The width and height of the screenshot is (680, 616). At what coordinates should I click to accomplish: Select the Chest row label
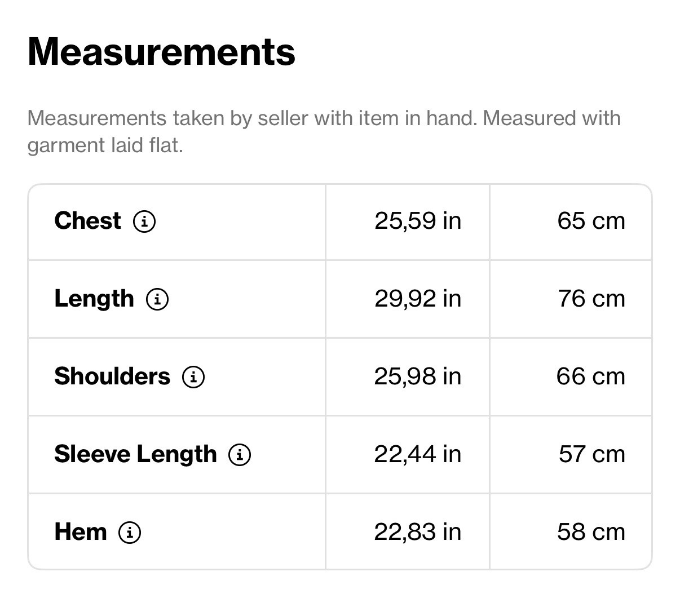(87, 221)
